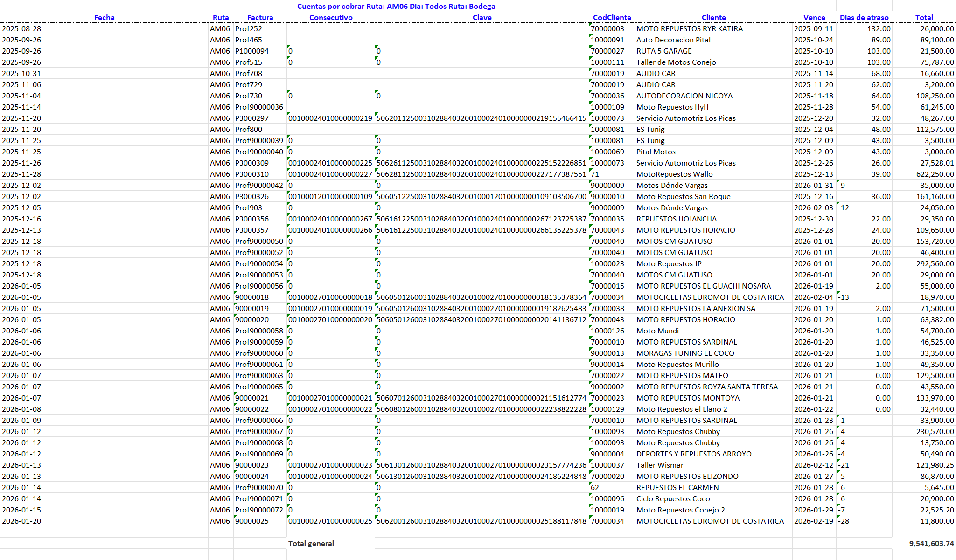956x560 pixels.
Task: Click the Factura column header
Action: point(260,18)
